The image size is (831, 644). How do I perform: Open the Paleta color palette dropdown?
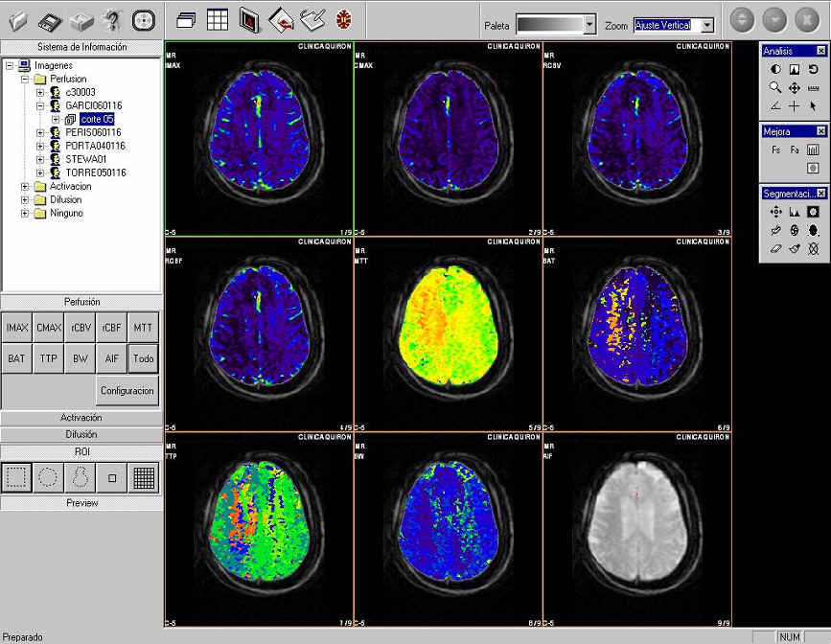(589, 25)
